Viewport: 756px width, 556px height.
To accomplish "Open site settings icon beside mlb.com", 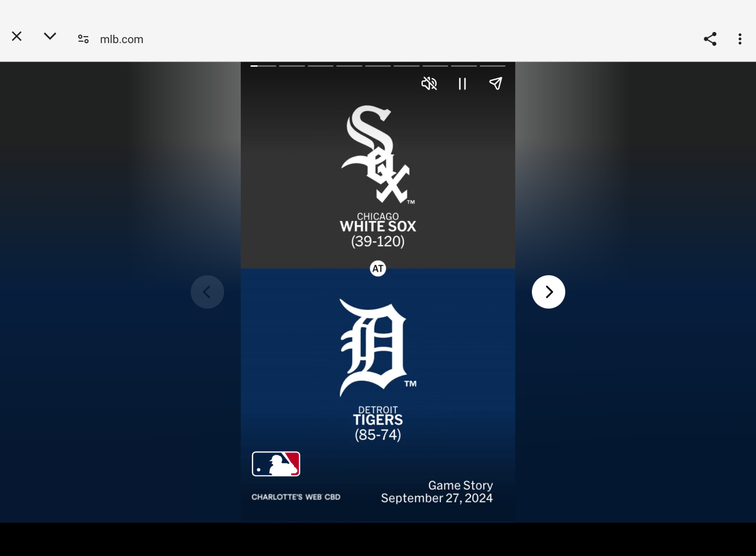I will tap(83, 39).
